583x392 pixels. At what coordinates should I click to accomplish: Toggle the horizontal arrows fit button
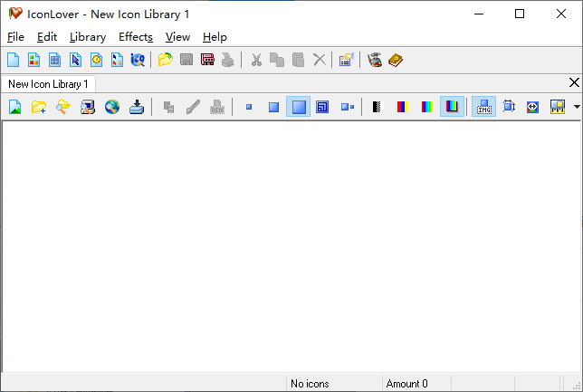[532, 107]
